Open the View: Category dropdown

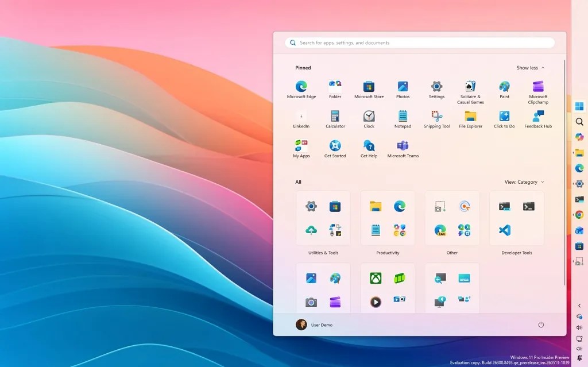tap(524, 182)
